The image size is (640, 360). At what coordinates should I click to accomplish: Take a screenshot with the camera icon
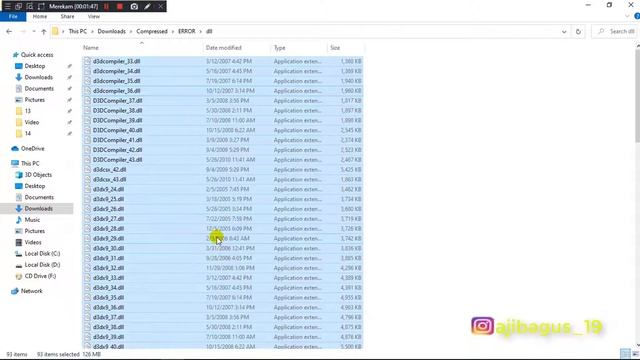click(x=134, y=7)
